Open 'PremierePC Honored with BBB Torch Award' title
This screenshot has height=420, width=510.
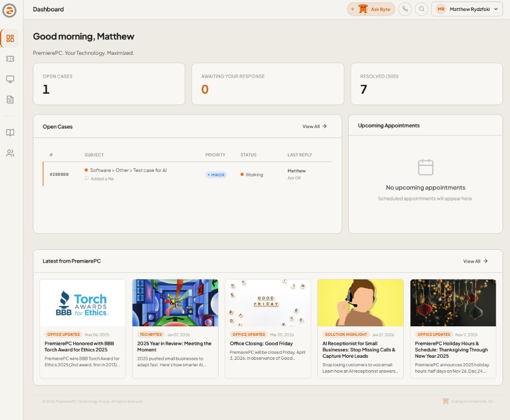[79, 346]
